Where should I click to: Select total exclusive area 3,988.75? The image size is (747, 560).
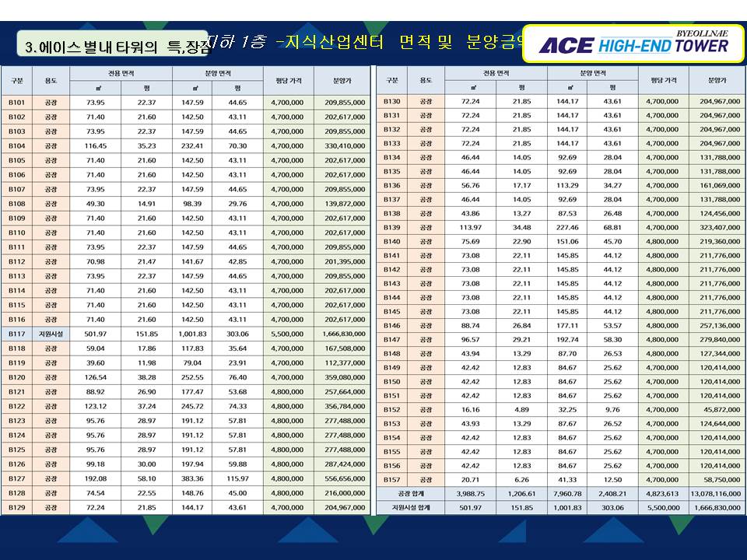tap(470, 494)
